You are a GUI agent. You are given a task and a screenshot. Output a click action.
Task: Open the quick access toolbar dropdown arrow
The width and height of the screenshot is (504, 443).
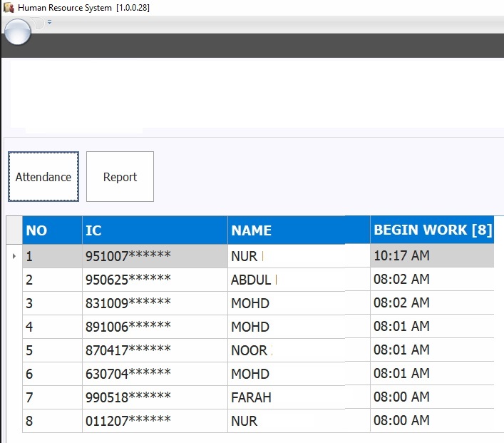(49, 23)
